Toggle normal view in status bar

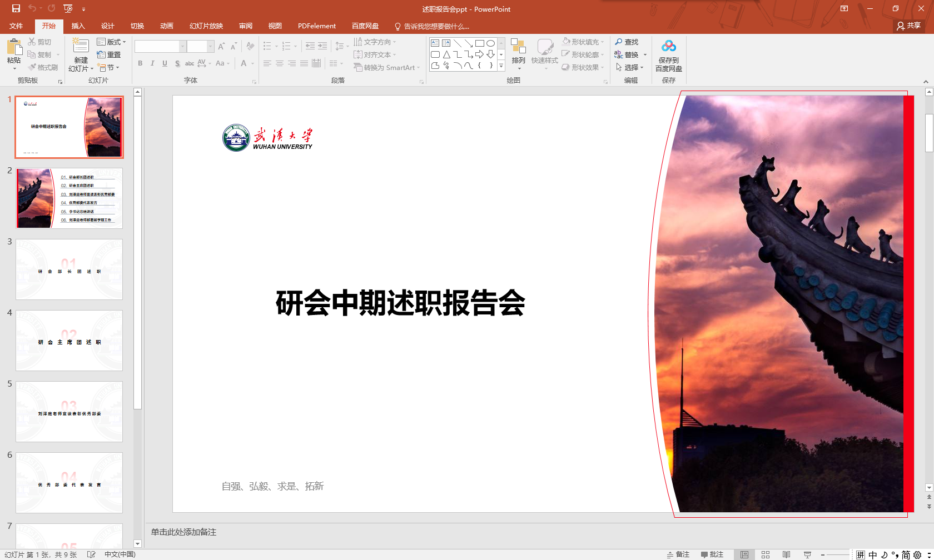click(744, 554)
